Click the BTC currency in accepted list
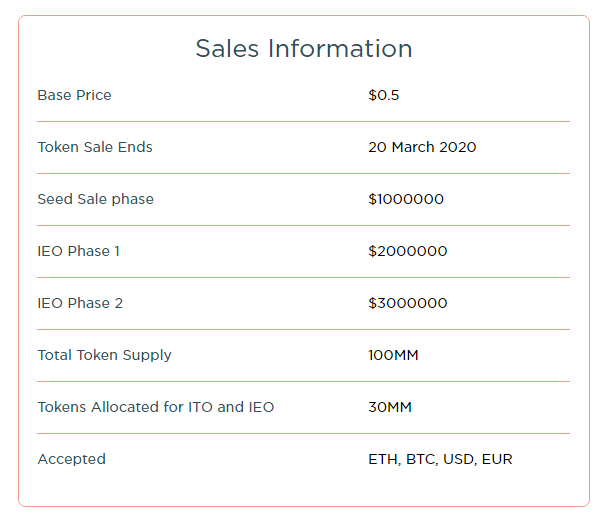Viewport: 604px width, 523px height. click(420, 459)
